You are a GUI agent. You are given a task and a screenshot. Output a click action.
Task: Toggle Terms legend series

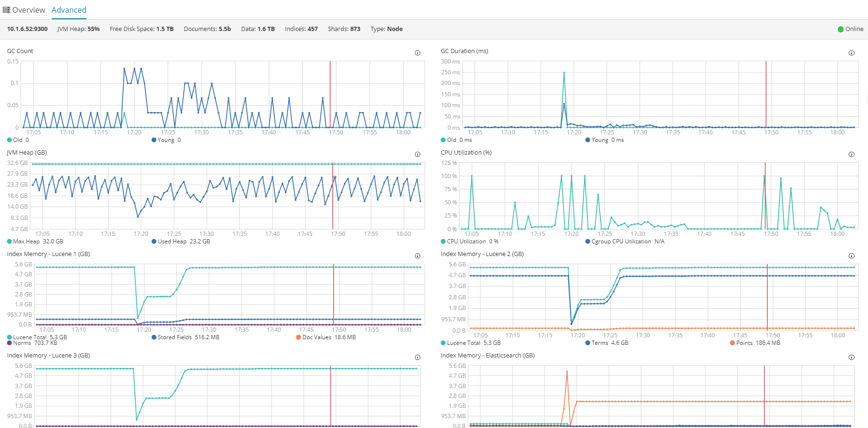(607, 343)
